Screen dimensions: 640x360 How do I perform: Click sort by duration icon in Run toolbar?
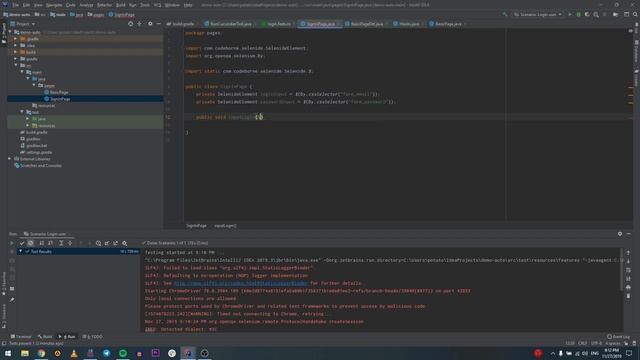pyautogui.click(x=51, y=243)
